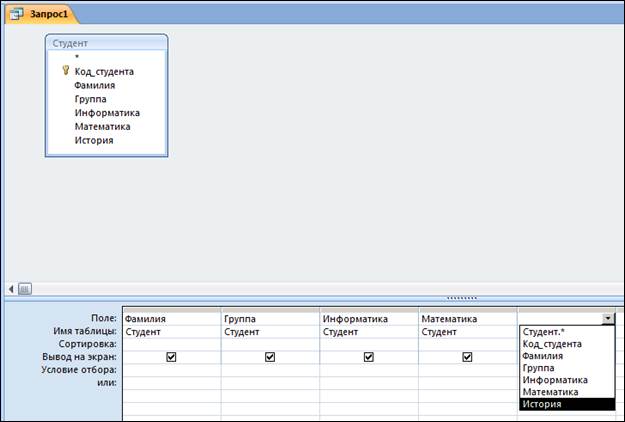Click the horizontal scrollbar thumb
This screenshot has width=625, height=422.
click(25, 289)
